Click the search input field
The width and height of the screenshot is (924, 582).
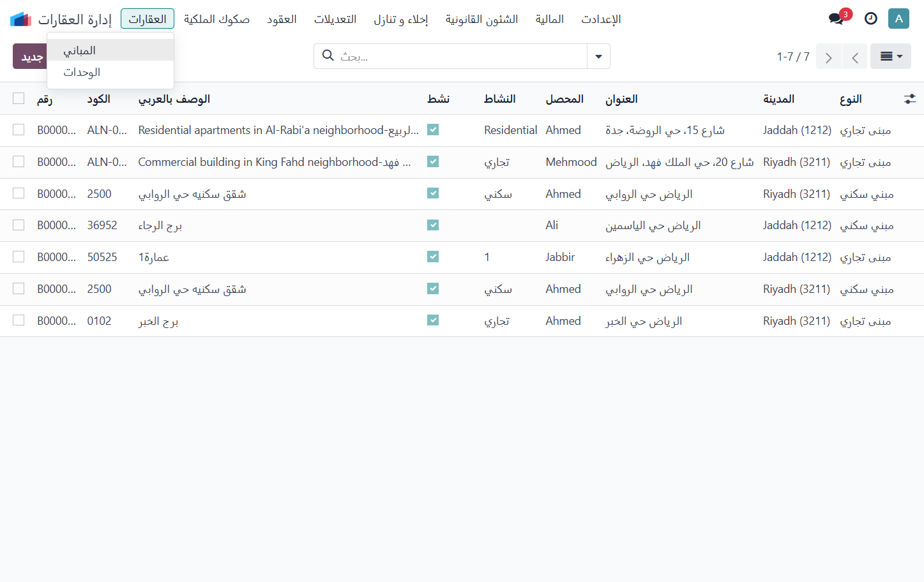coord(461,56)
